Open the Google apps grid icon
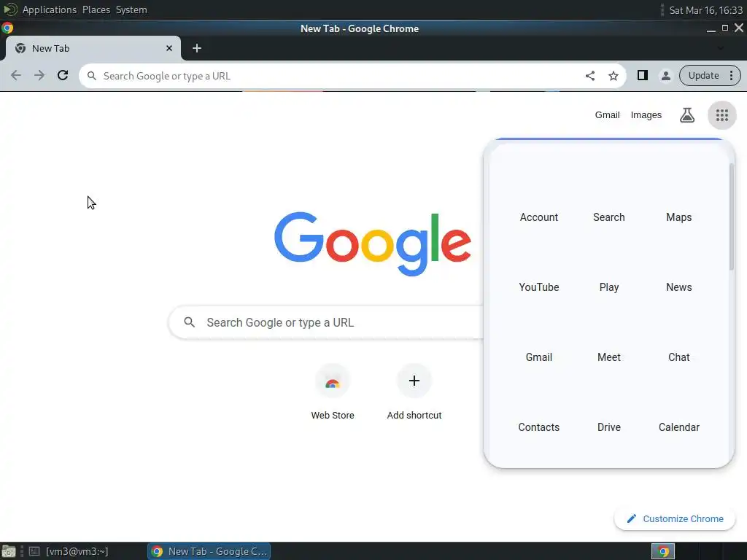This screenshot has height=560, width=747. click(x=721, y=115)
